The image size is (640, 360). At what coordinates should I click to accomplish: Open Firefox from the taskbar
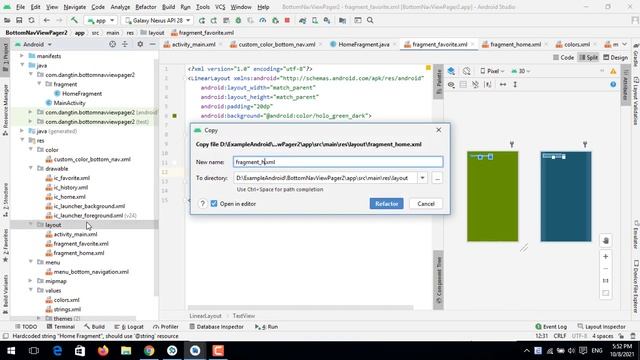click(103, 351)
